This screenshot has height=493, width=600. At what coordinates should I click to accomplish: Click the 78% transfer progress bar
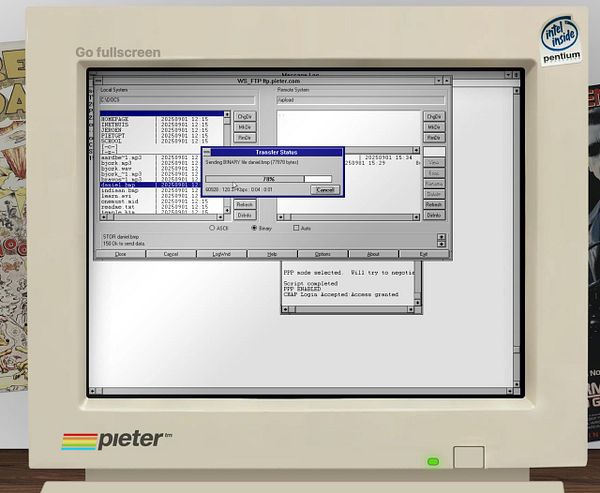pyautogui.click(x=268, y=179)
